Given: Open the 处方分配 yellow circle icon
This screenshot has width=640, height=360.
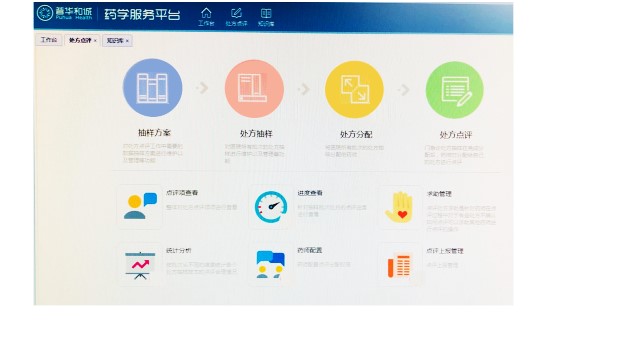Looking at the screenshot, I should pos(354,90).
